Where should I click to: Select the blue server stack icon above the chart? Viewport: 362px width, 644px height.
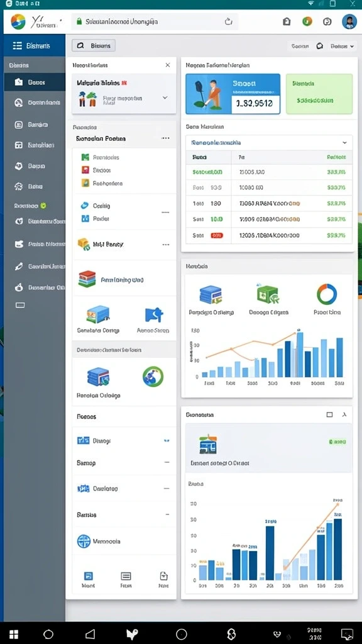[x=211, y=294]
